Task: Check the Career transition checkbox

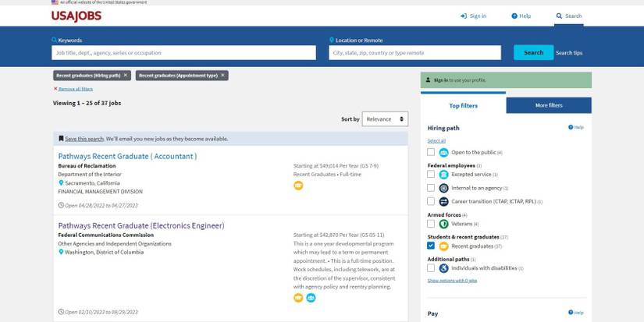Action: pyautogui.click(x=430, y=201)
